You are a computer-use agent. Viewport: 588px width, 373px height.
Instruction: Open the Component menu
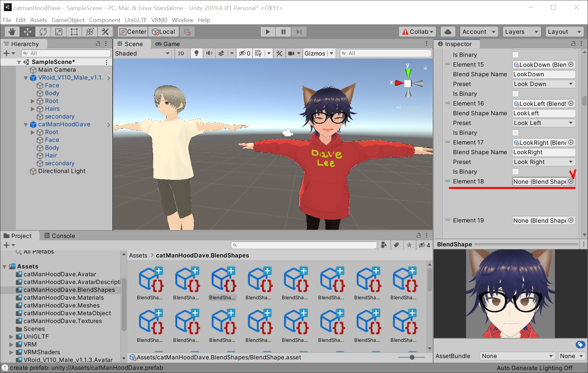click(x=104, y=20)
